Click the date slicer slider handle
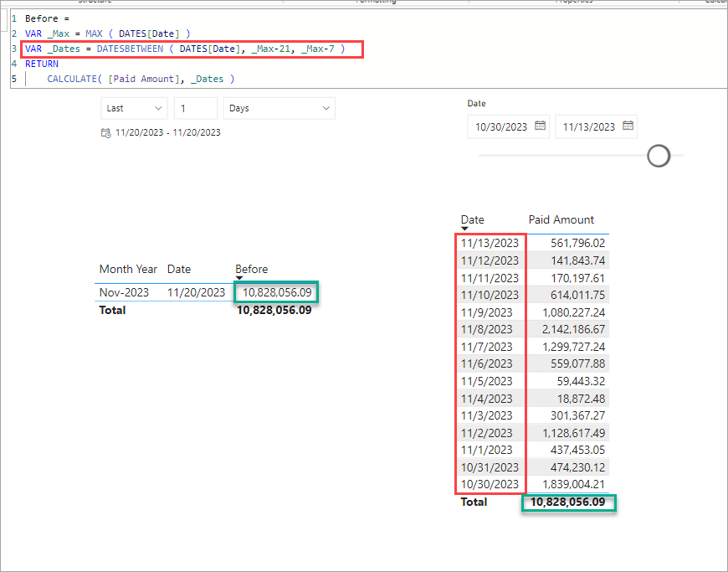This screenshot has width=728, height=572. click(659, 156)
